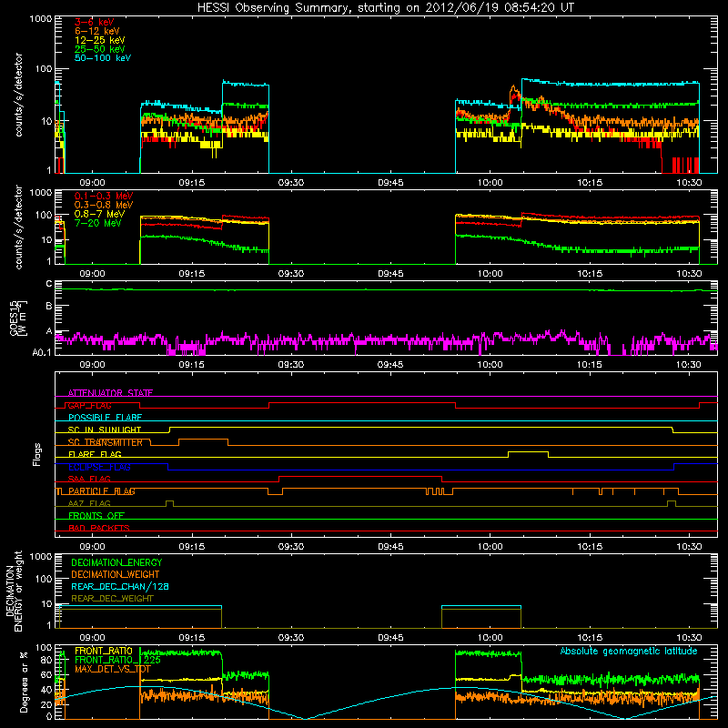The height and width of the screenshot is (728, 728).
Task: Select the 0.3-0.8 MeV legend label
Action: pyautogui.click(x=104, y=205)
